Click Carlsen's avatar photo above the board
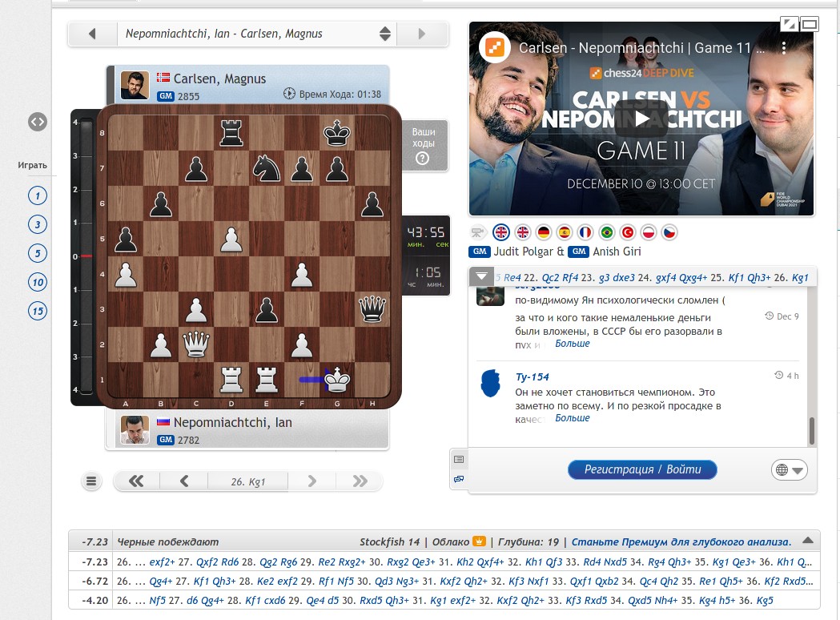The height and width of the screenshot is (620, 840). [135, 85]
